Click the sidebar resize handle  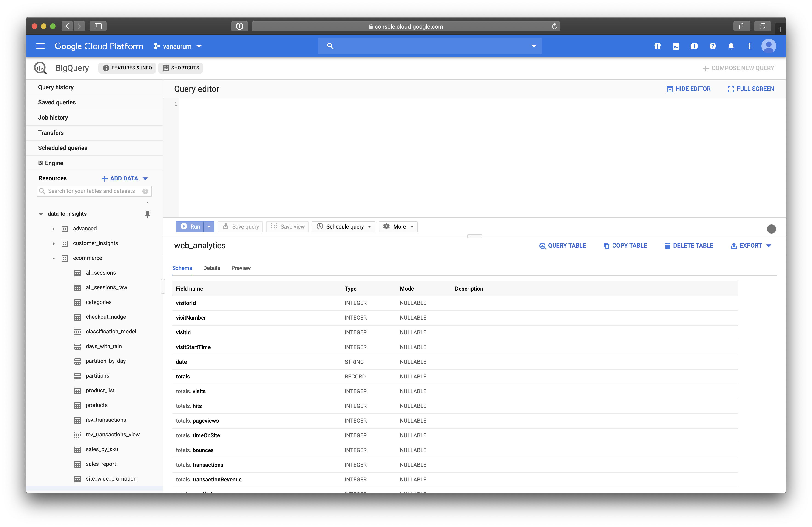point(163,286)
